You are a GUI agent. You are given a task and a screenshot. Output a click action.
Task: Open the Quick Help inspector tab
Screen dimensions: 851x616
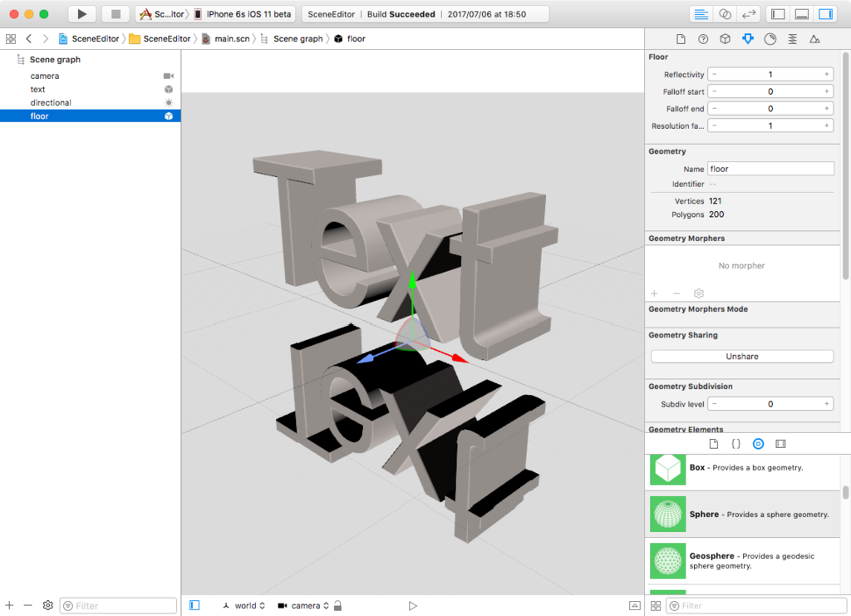pyautogui.click(x=703, y=39)
